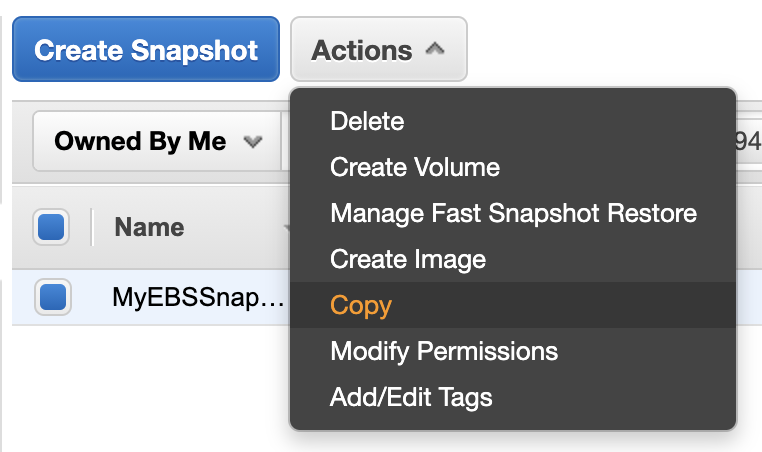Screen dimensions: 762x452
Task: Click the column divider left of Name
Action: point(91,227)
